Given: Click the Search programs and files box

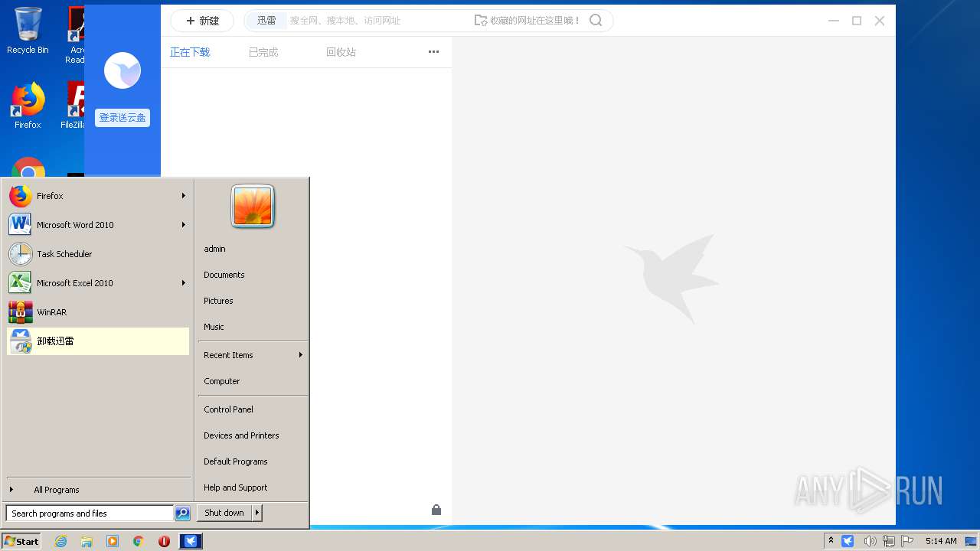Looking at the screenshot, I should (90, 514).
